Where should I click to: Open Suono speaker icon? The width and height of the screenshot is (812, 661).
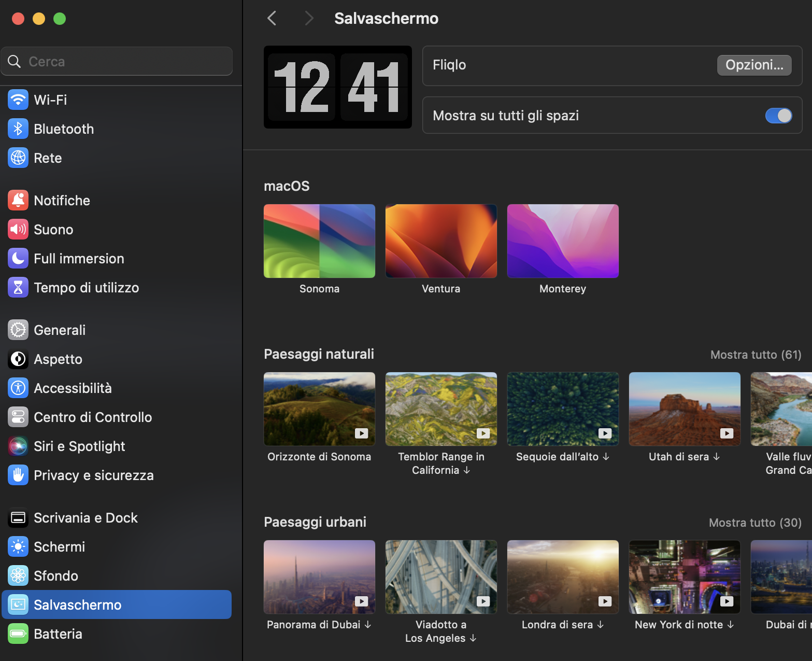click(18, 229)
